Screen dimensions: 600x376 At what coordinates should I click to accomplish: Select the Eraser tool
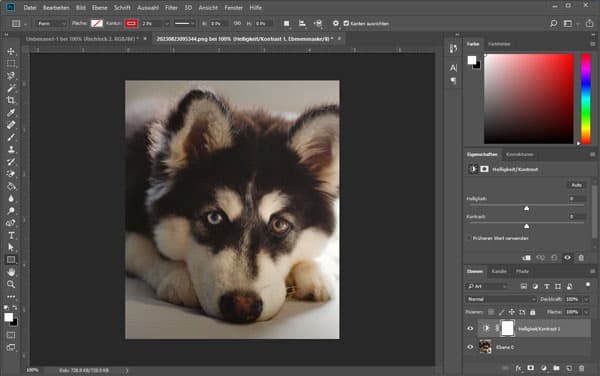11,174
